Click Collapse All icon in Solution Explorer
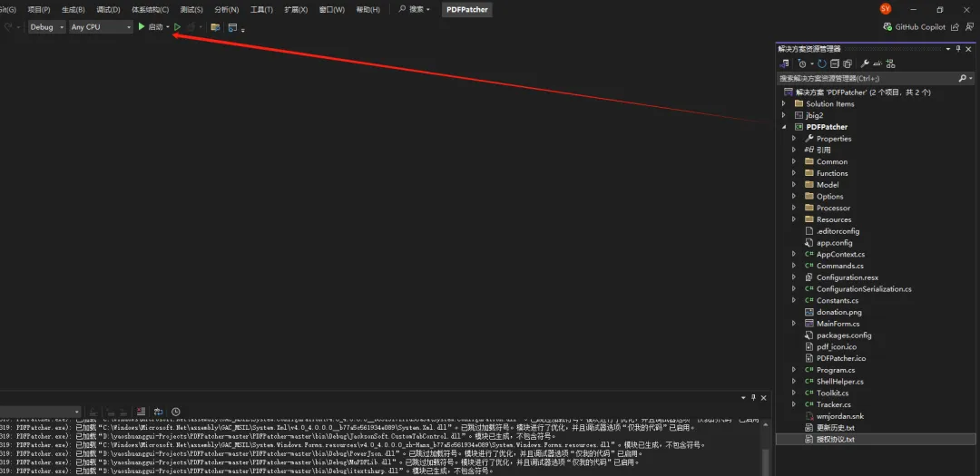Viewport: 980px width, 476px height. [x=835, y=63]
